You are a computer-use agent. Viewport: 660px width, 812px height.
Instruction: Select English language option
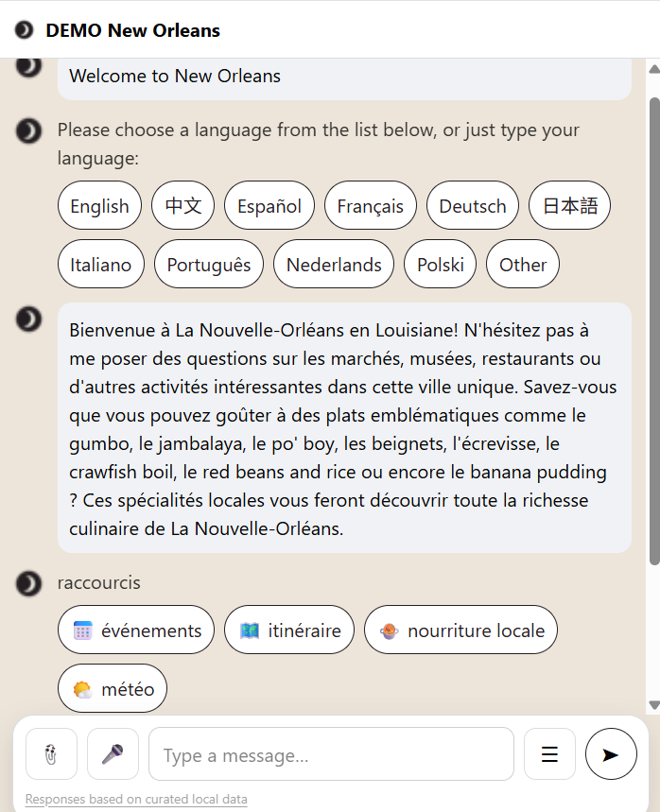click(x=99, y=206)
